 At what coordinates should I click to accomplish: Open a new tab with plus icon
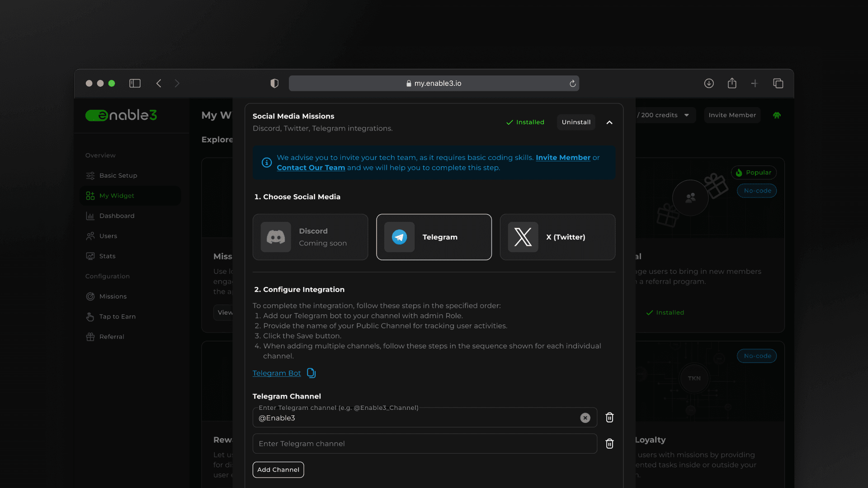755,84
